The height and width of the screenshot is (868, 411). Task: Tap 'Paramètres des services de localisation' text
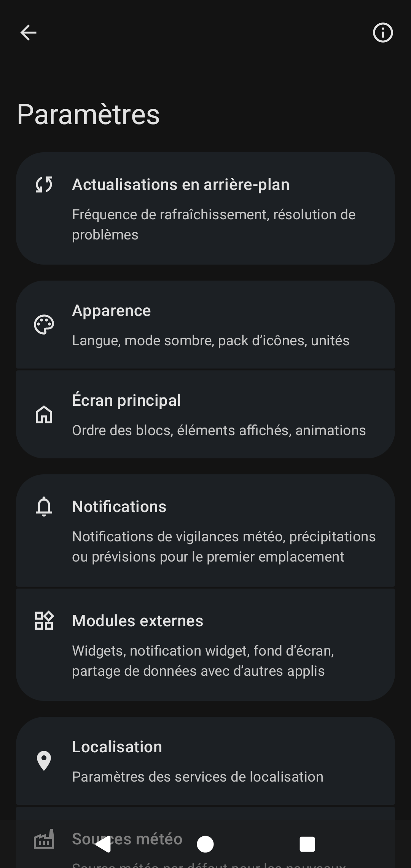(x=198, y=777)
